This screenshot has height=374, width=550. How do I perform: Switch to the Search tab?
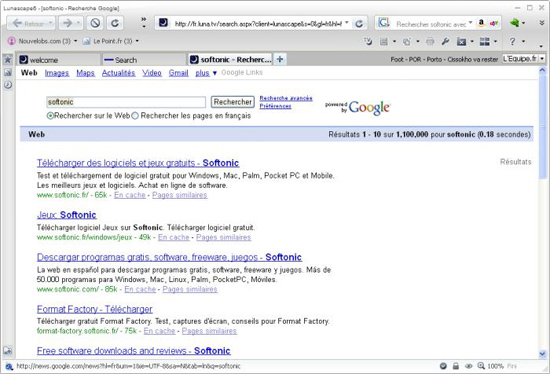click(x=143, y=60)
